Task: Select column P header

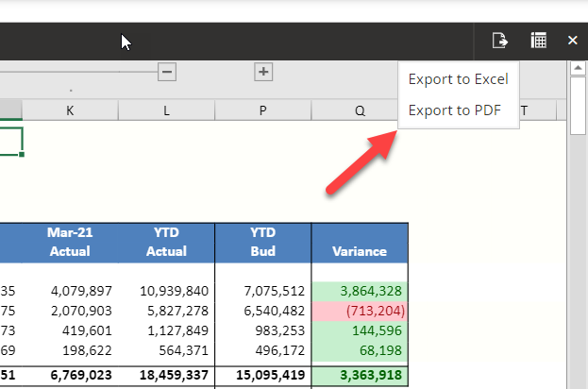Action: (x=263, y=111)
